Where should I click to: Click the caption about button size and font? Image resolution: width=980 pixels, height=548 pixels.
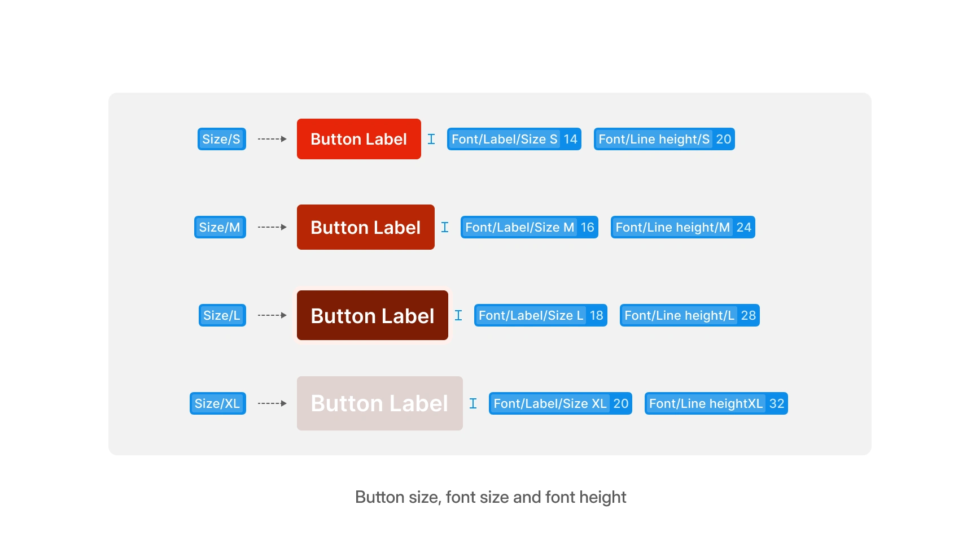[x=491, y=497]
